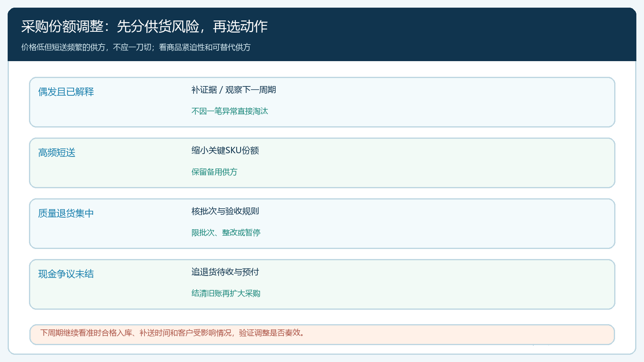Click the text 补证据 / 观察下一周期
Screen dimensions: 644x362
click(234, 90)
